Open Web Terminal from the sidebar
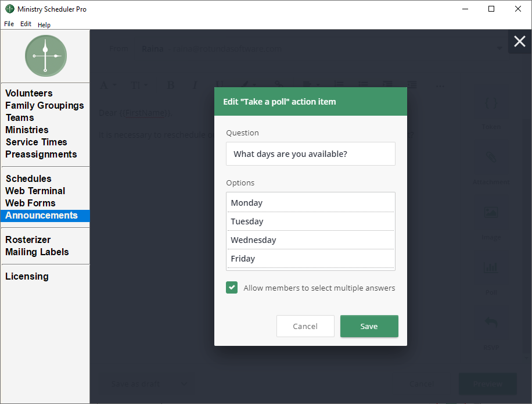 (35, 191)
